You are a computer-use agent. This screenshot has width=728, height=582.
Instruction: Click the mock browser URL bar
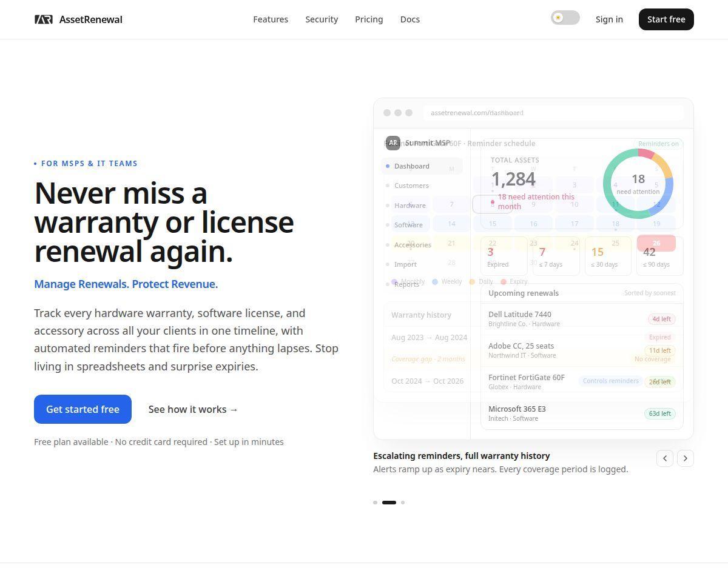tap(554, 113)
